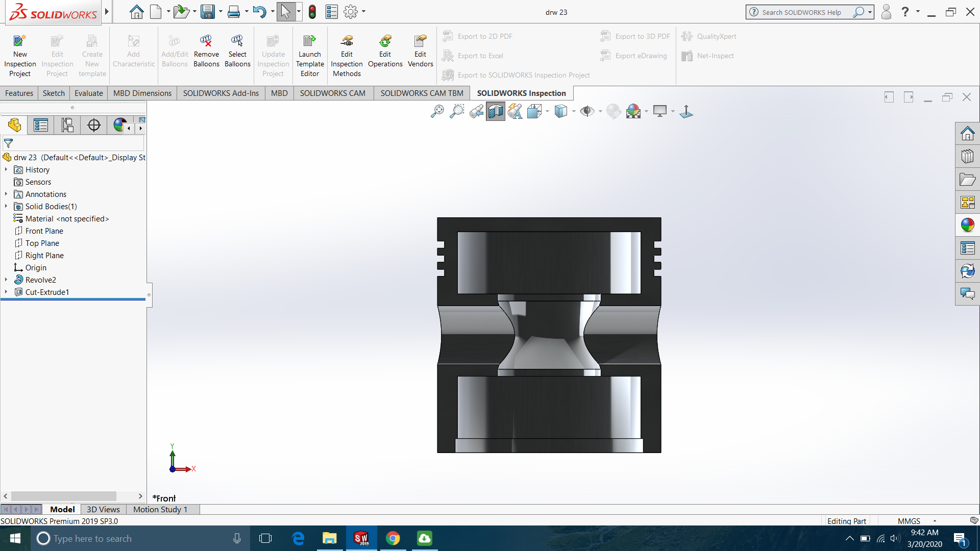Screen dimensions: 980x551
Task: Expand the Revolve2 feature
Action: (x=6, y=280)
